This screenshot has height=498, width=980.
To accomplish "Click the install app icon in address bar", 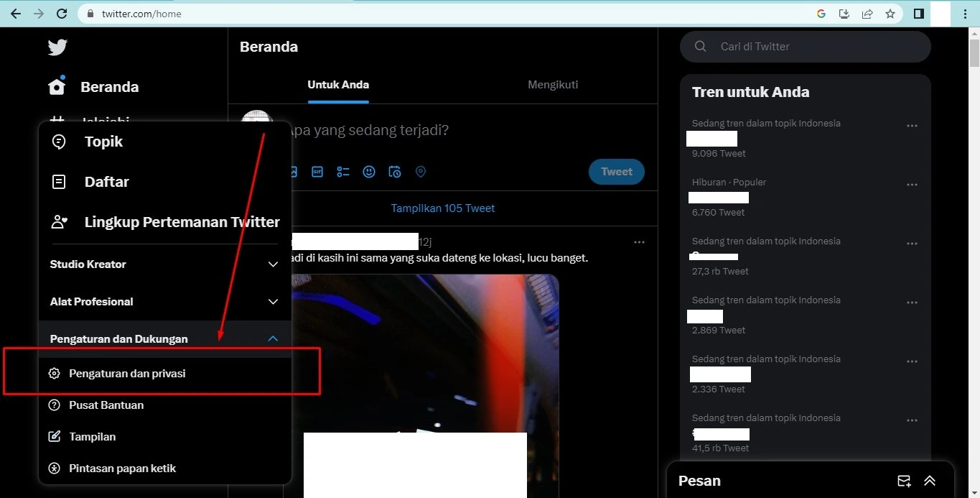I will (x=844, y=14).
